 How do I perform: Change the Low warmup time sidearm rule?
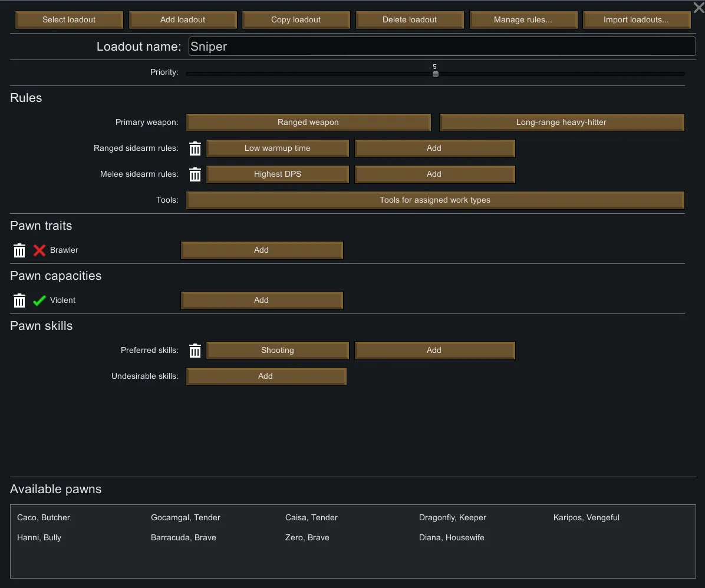point(278,148)
